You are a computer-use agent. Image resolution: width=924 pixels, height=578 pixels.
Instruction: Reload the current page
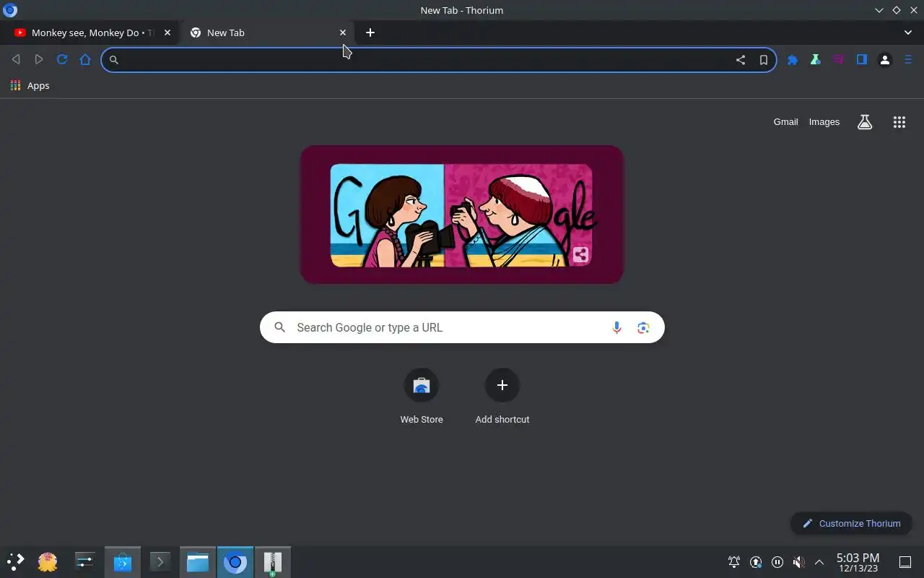pos(62,59)
